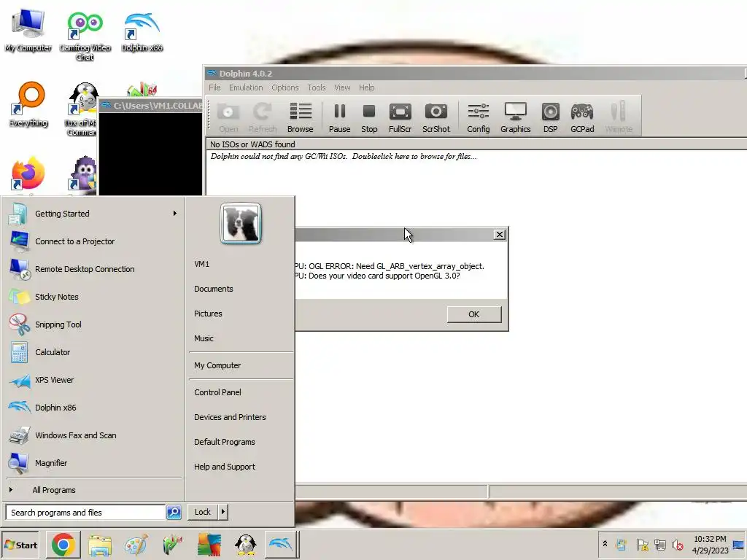The image size is (747, 560).
Task: Select the Dolphin x86 desktop shortcut
Action: 142,31
